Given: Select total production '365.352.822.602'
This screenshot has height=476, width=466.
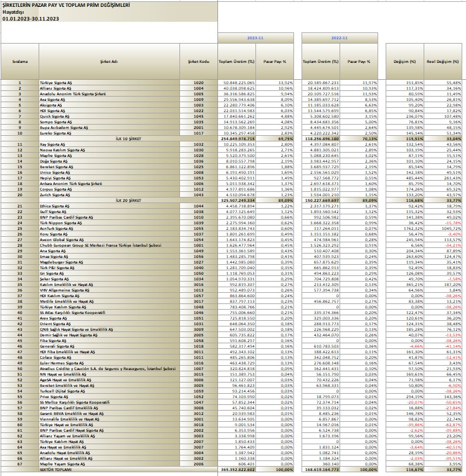Looking at the screenshot, I should pyautogui.click(x=237, y=470).
